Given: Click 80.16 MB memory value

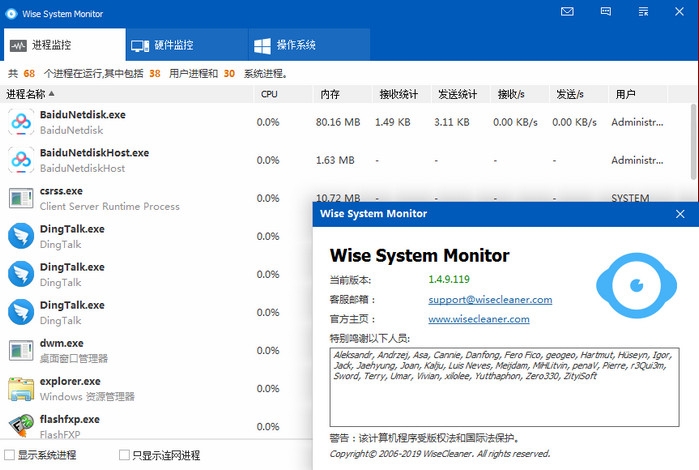Looking at the screenshot, I should click(x=338, y=122).
